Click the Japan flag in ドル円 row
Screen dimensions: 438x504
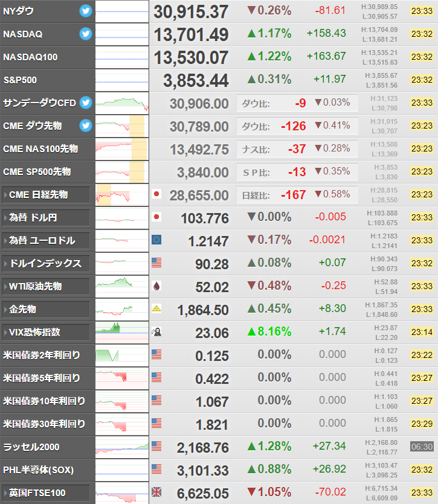156,217
